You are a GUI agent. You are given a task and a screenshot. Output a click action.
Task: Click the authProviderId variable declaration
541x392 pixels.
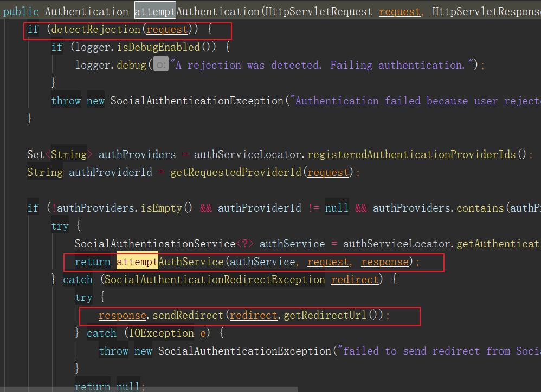click(x=110, y=173)
